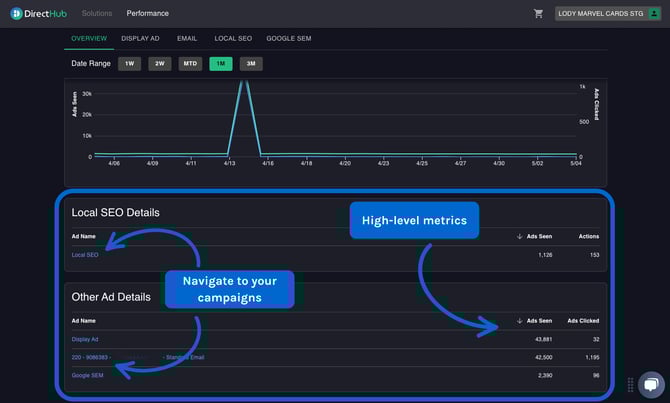Select the 1M date range
Image resolution: width=670 pixels, height=403 pixels.
pyautogui.click(x=221, y=64)
